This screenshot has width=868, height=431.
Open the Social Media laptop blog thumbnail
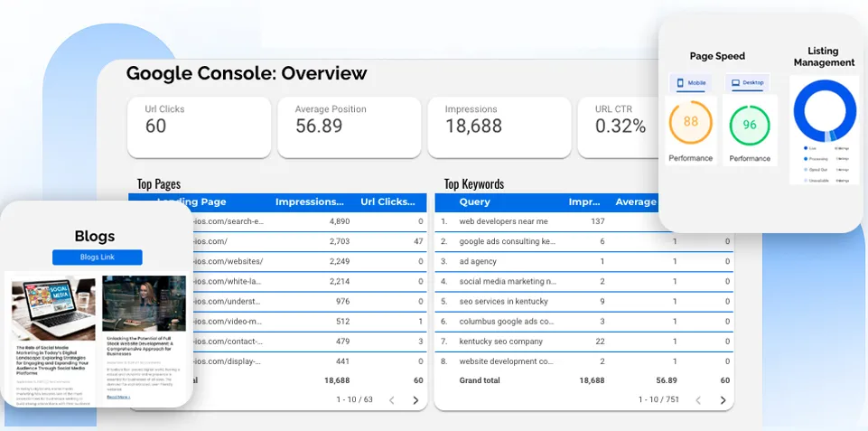click(53, 309)
